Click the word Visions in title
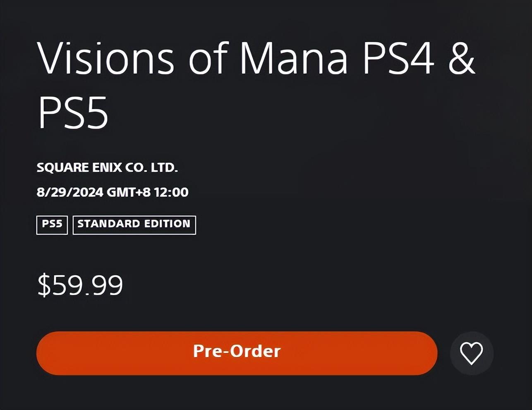Screen dimensions: 532x410 tap(105, 59)
